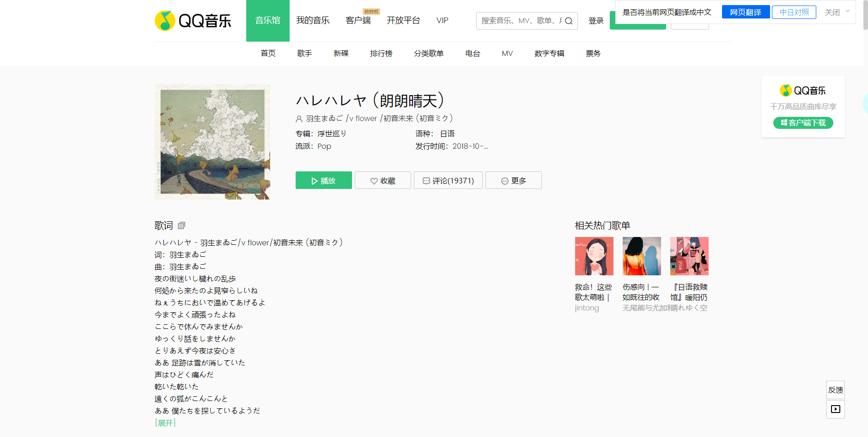
Task: Click the search music input field
Action: click(x=520, y=21)
